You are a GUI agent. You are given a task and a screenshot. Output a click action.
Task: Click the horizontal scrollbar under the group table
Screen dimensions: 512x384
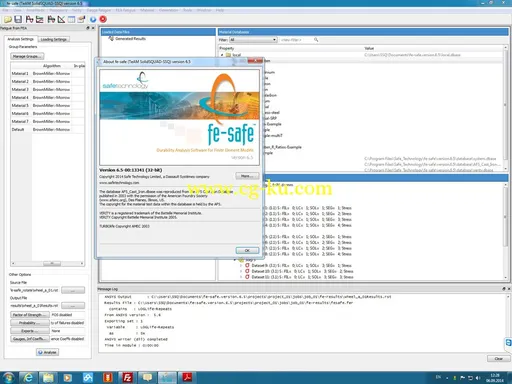pos(47,263)
